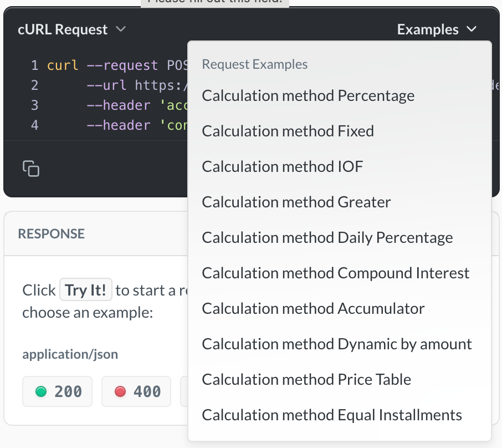This screenshot has height=448, width=502.
Task: Click the red 400 status indicator
Action: point(136,391)
